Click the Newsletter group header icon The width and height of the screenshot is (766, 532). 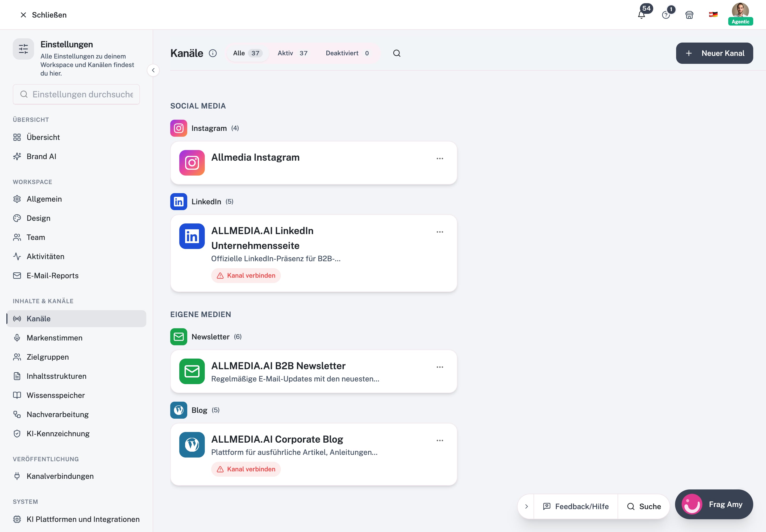pos(179,337)
